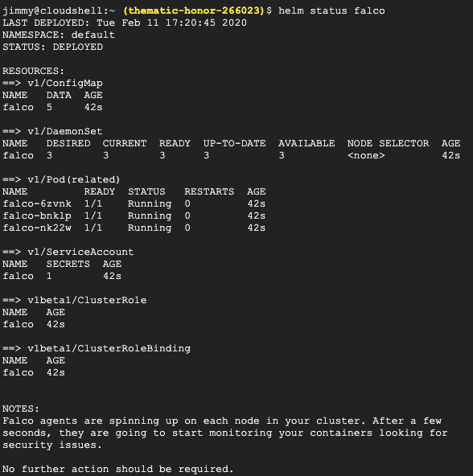Viewport: 473px width, 476px height.
Task: Click the RESTARTS column header in pod table
Action: pos(209,191)
